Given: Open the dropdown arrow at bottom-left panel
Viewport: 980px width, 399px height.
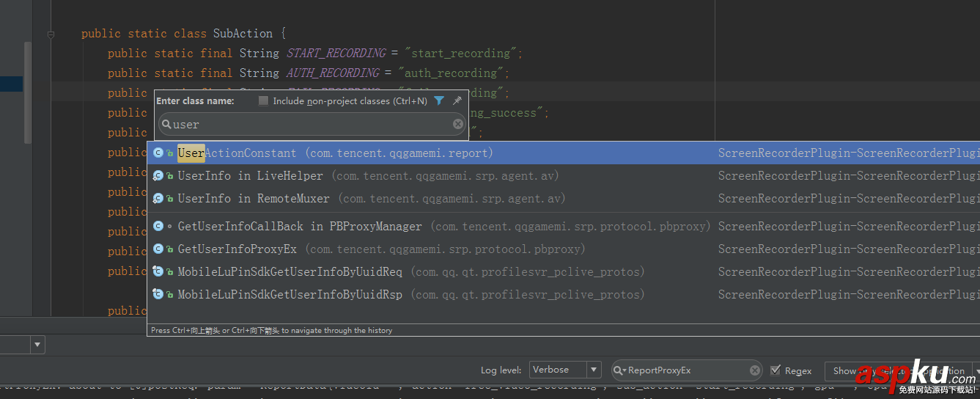Looking at the screenshot, I should pyautogui.click(x=37, y=344).
